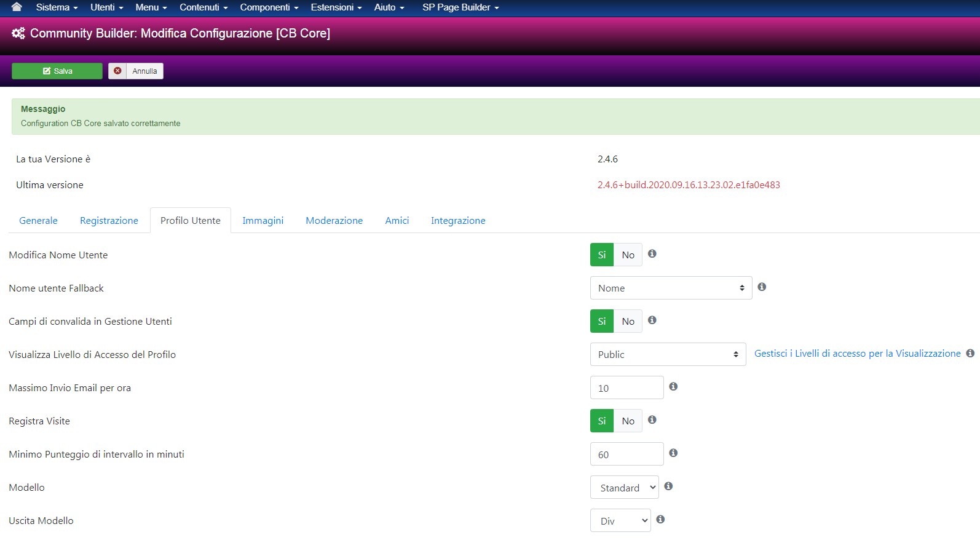The width and height of the screenshot is (980, 540).
Task: Open the Utenti menu
Action: (x=107, y=7)
